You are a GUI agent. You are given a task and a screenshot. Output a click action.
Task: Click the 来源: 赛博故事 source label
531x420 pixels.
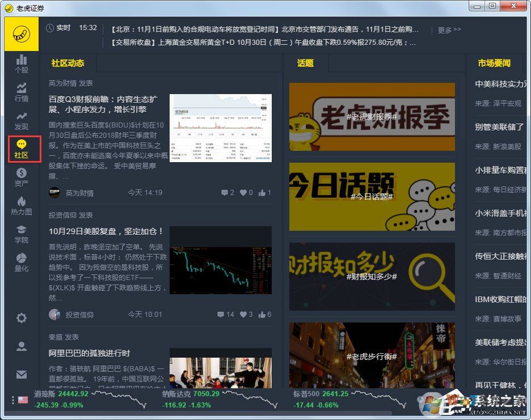(x=498, y=319)
